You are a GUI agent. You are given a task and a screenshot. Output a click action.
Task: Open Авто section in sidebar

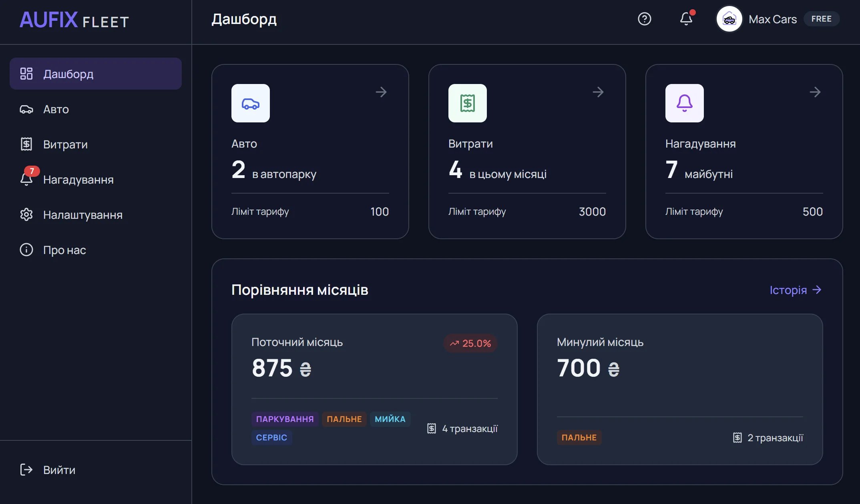96,109
